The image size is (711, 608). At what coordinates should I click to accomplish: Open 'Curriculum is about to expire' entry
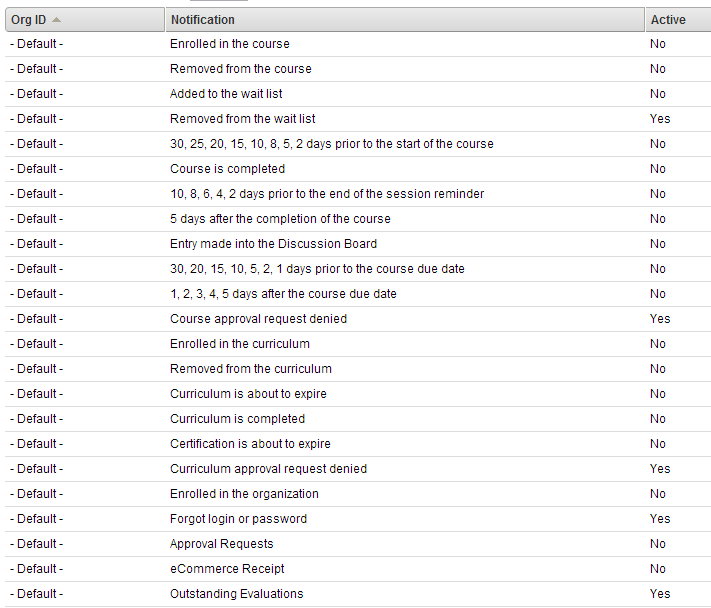pyautogui.click(x=248, y=394)
